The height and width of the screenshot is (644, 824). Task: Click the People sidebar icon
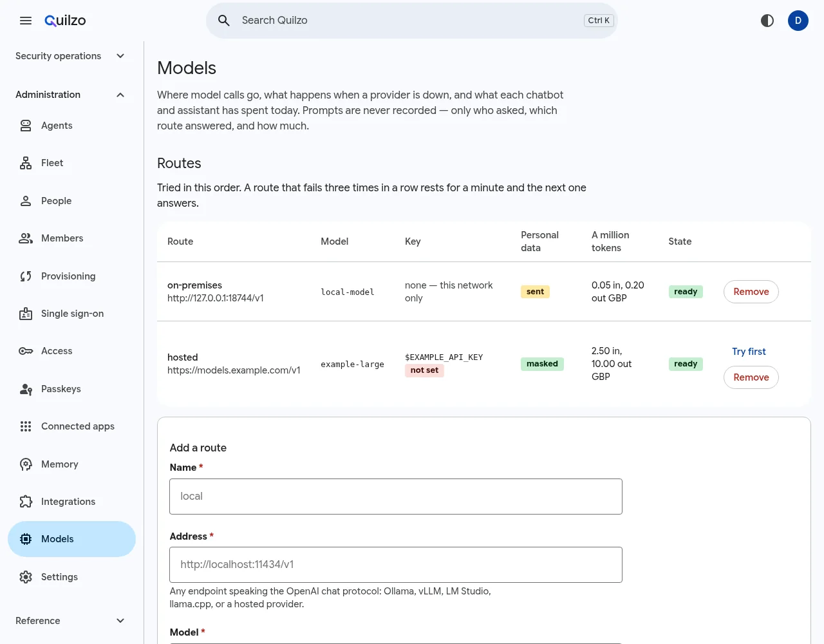pos(26,201)
